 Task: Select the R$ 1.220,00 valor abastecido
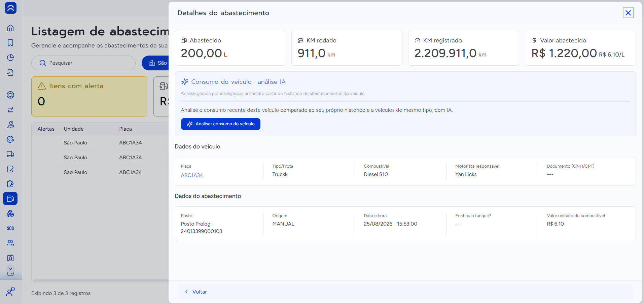coord(564,53)
